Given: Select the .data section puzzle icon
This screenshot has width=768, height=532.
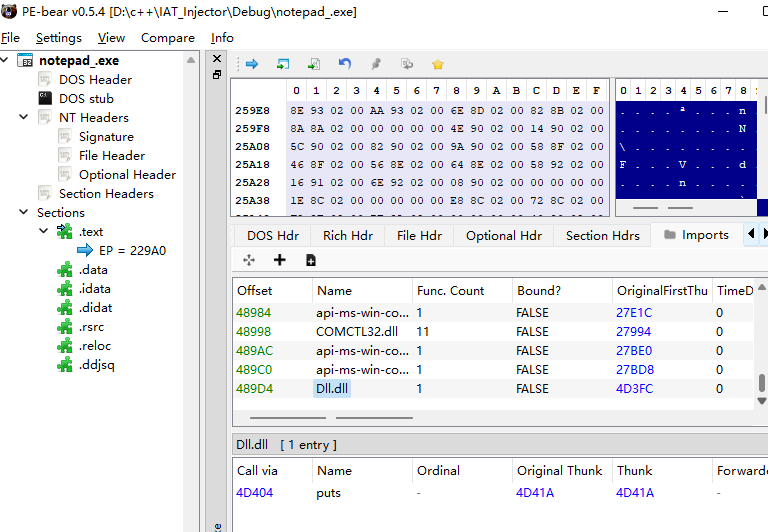Looking at the screenshot, I should pyautogui.click(x=64, y=269).
